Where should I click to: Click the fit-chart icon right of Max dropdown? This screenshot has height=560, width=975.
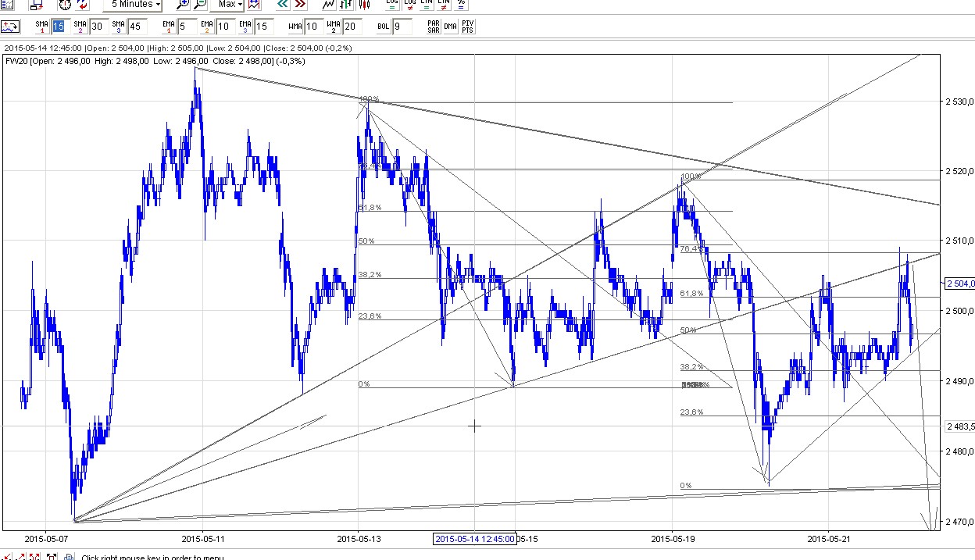(x=254, y=4)
